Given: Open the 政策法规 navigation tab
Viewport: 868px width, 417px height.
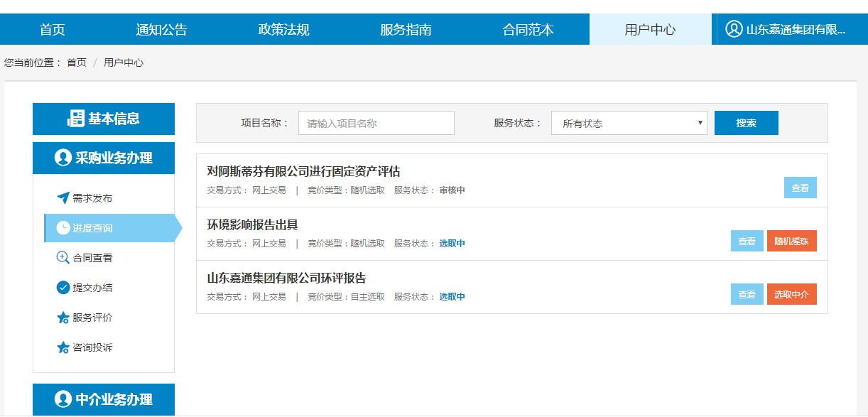Looking at the screenshot, I should pos(283,30).
